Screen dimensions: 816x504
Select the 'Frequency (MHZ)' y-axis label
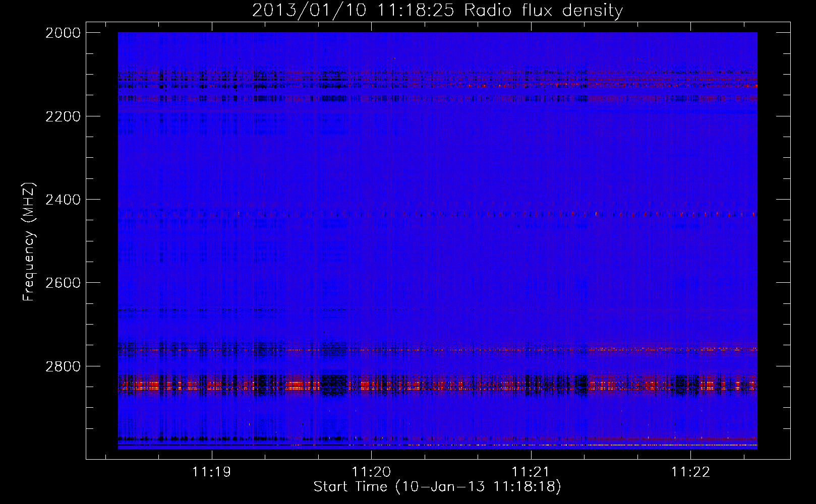point(29,242)
